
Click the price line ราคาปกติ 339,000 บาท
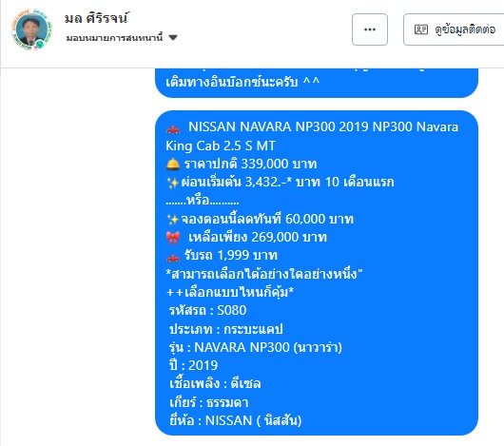250,164
